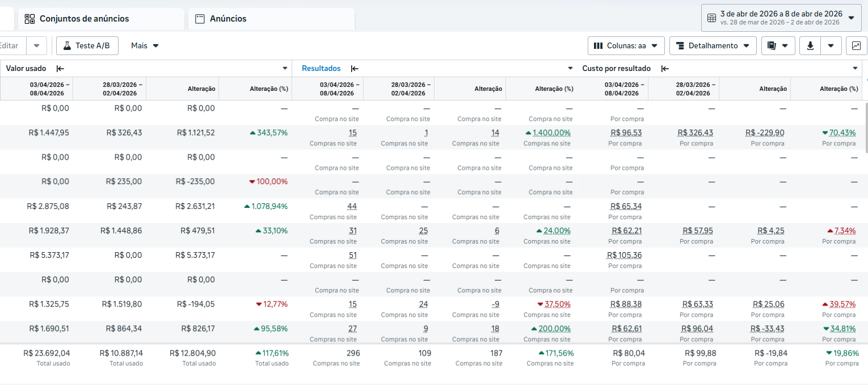The width and height of the screenshot is (868, 385).
Task: Collapse the Valor usado column group
Action: click(x=60, y=69)
